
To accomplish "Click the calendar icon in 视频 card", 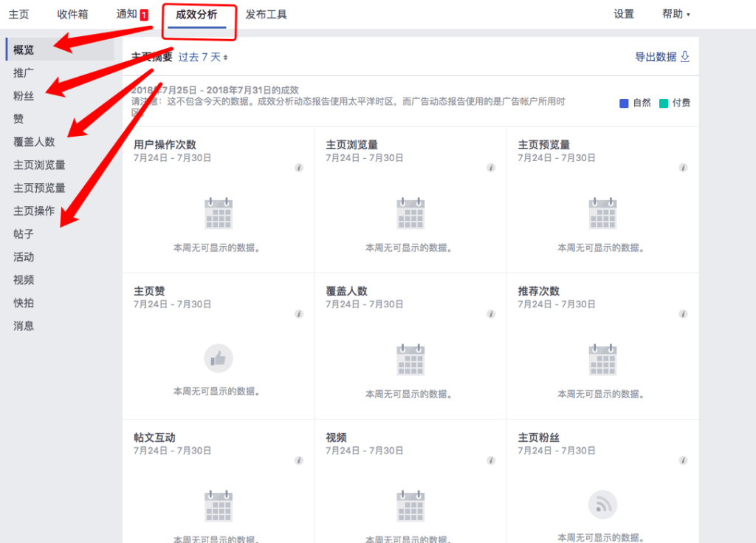I will (410, 506).
